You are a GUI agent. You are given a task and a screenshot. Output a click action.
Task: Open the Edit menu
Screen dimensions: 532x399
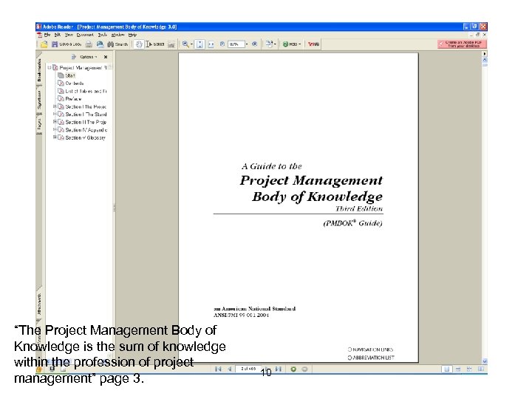(58, 35)
